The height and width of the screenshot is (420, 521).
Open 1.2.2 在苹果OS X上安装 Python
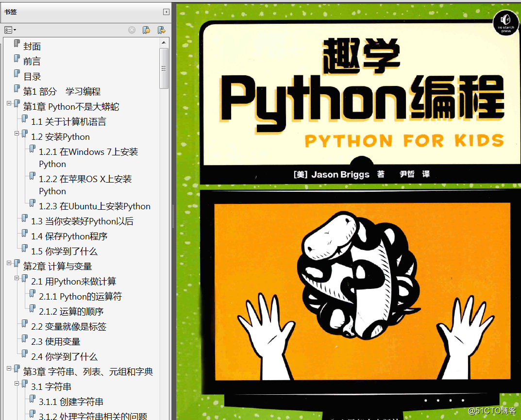click(85, 185)
